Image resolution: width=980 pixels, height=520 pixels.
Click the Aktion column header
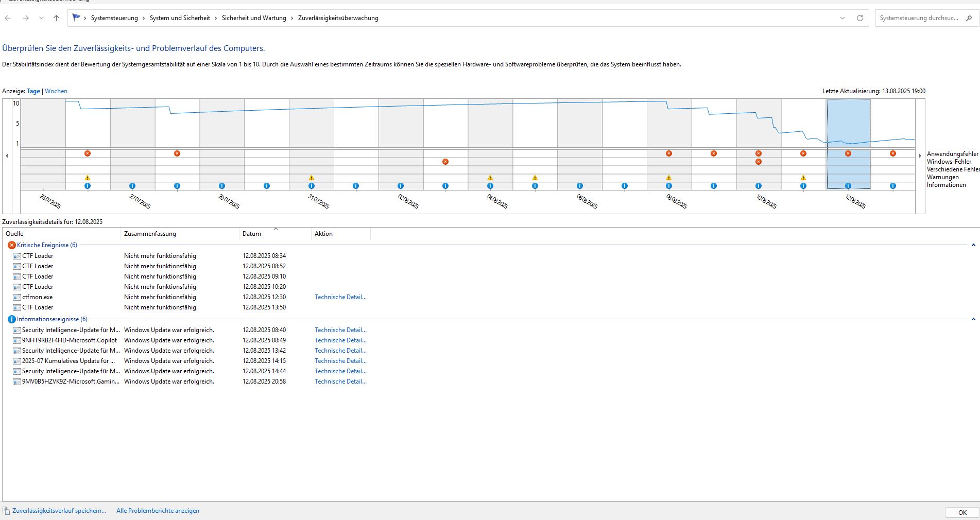pos(341,234)
